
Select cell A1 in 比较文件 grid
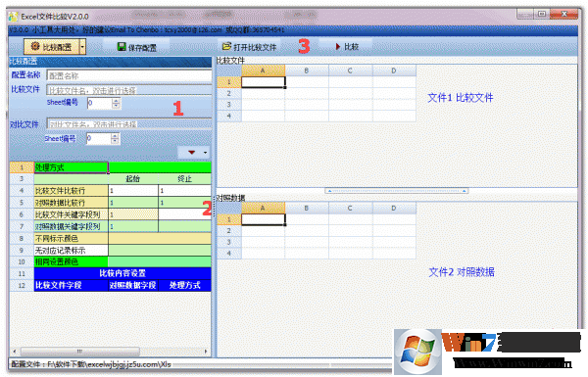(x=264, y=82)
